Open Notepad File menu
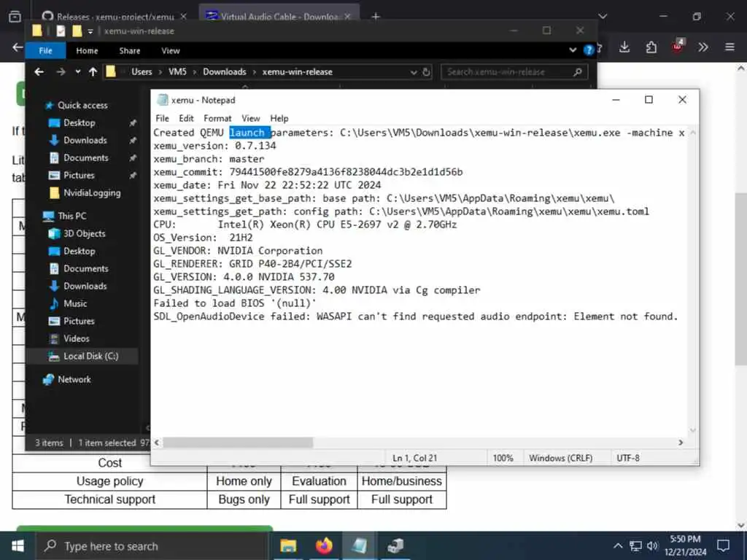This screenshot has height=560, width=747. pyautogui.click(x=162, y=118)
